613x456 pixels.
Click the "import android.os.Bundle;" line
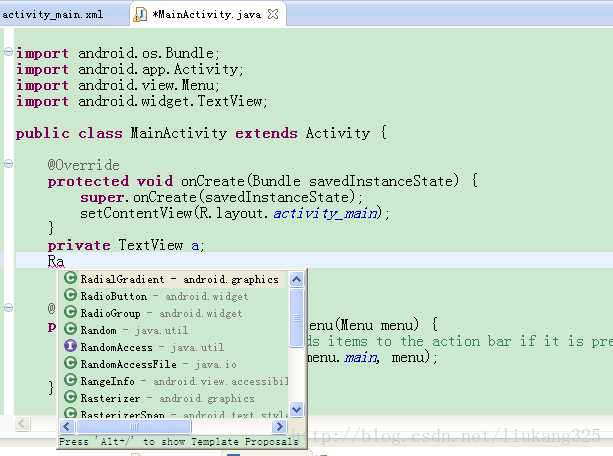118,53
